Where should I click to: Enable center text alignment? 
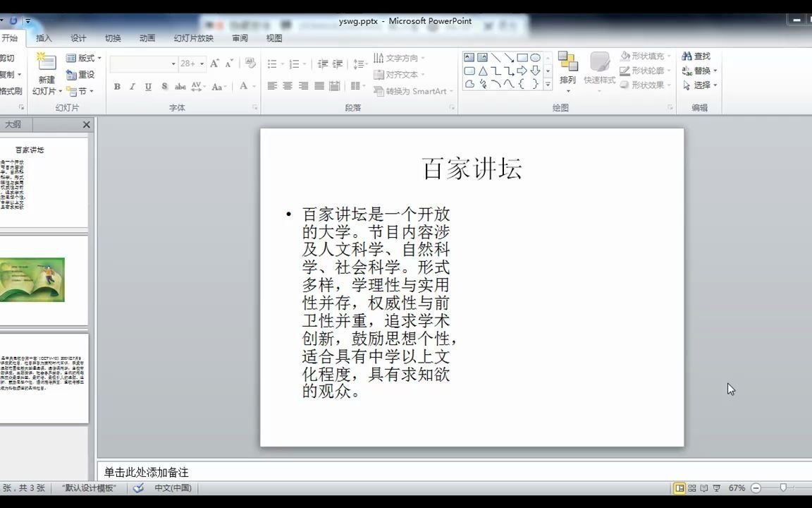coord(287,86)
